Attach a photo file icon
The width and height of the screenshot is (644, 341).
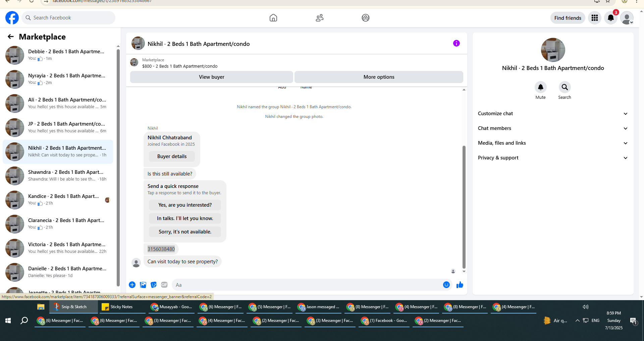click(143, 285)
